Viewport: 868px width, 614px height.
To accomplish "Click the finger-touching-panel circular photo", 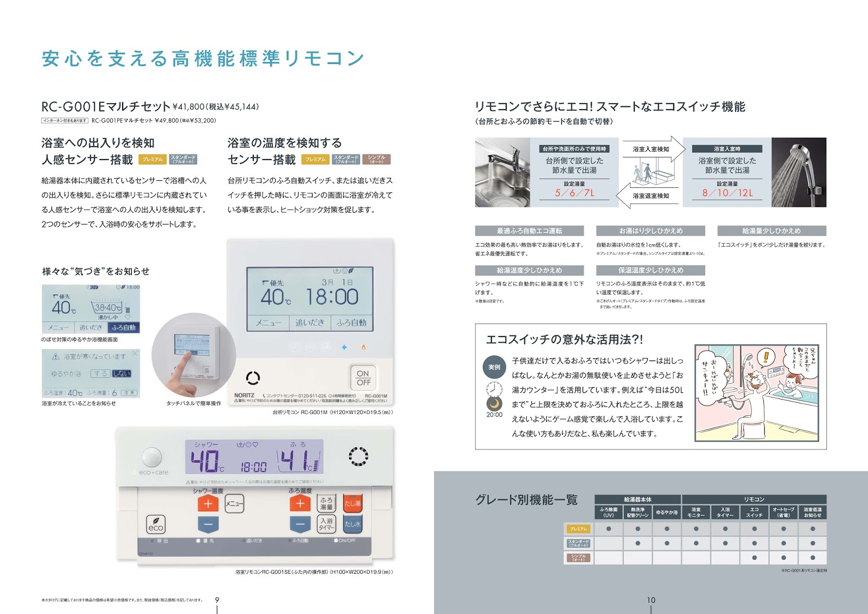I will tap(194, 355).
